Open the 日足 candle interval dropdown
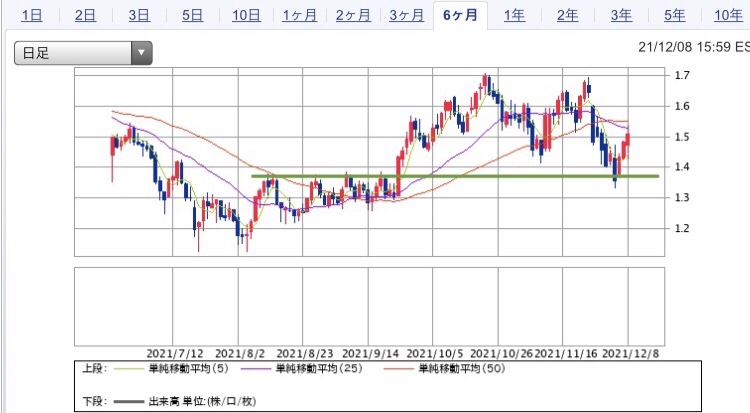This screenshot has height=413, width=750. (x=83, y=52)
